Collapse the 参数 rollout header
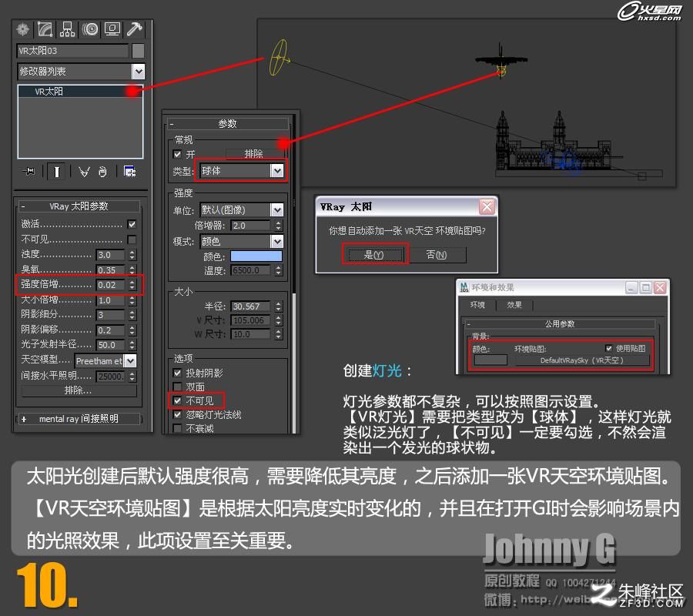Image resolution: width=693 pixels, height=616 pixels. click(x=228, y=124)
